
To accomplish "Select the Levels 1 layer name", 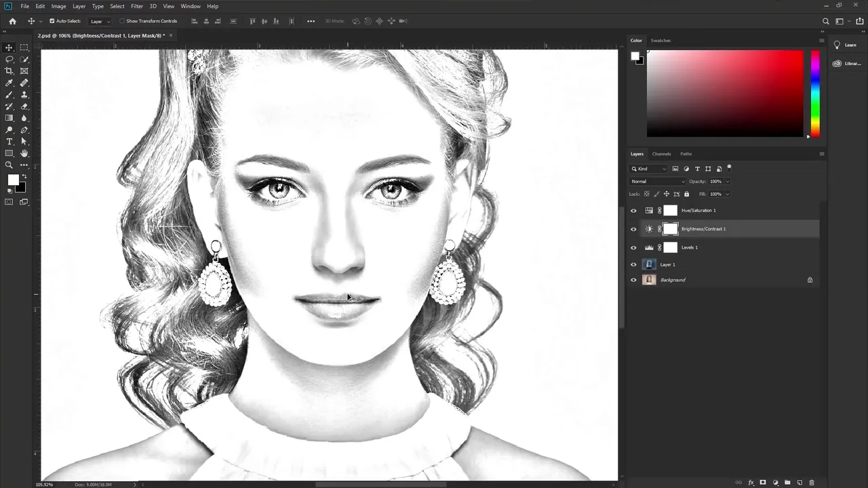I will click(690, 247).
